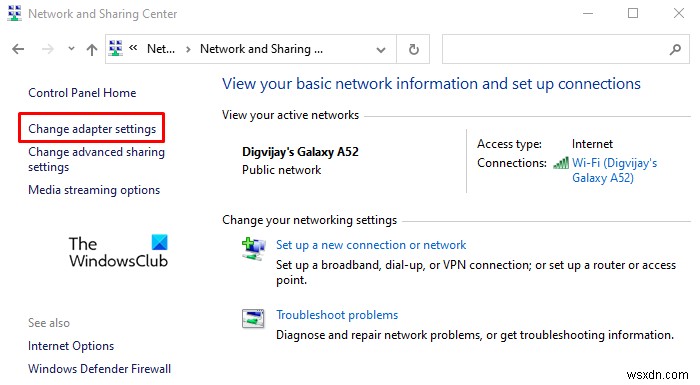Click the new connection setup icon
This screenshot has width=700, height=385.
pos(254,249)
